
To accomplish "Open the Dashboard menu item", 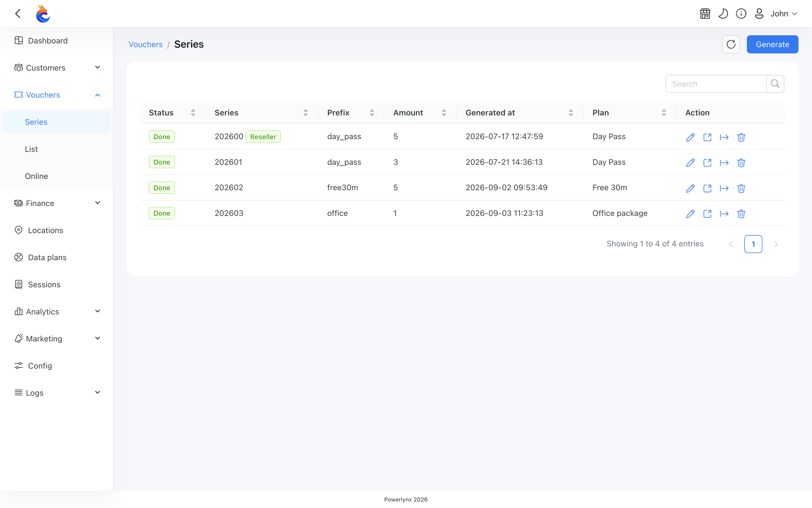I will click(x=56, y=41).
